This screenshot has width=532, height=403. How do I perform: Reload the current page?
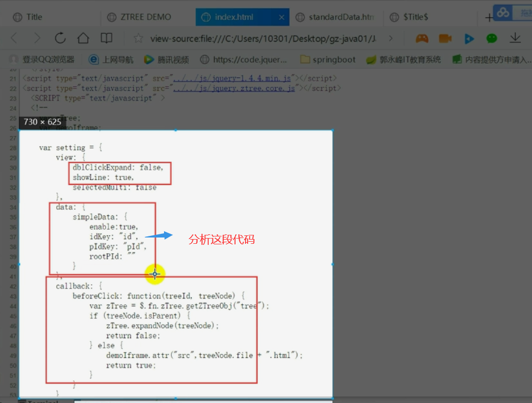tap(60, 38)
